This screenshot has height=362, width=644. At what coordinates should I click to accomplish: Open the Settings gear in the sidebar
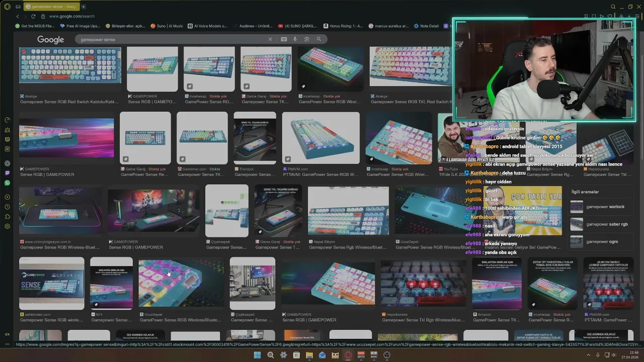7,226
